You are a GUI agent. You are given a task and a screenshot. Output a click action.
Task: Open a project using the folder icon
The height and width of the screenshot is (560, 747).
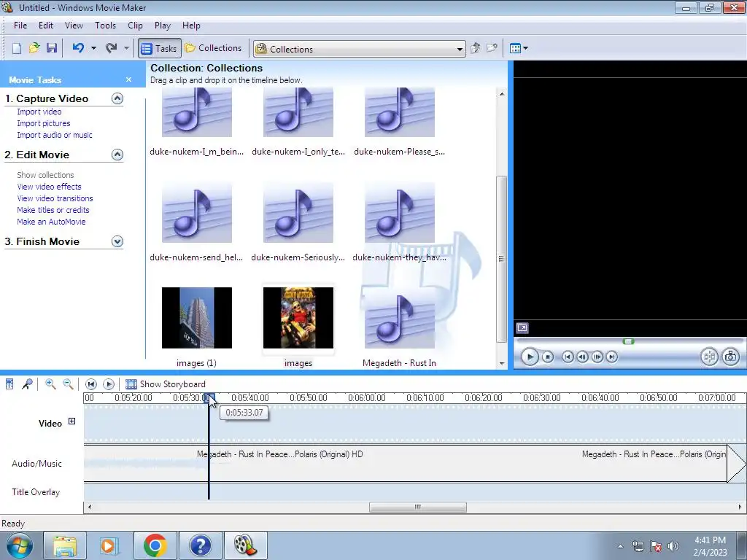[x=34, y=48]
